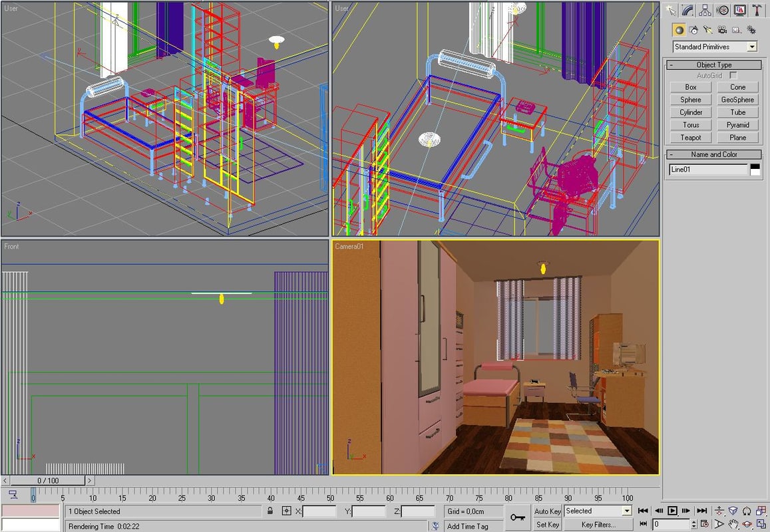Click the Teapot creation button
Screen dimensions: 770x532
pyautogui.click(x=690, y=137)
